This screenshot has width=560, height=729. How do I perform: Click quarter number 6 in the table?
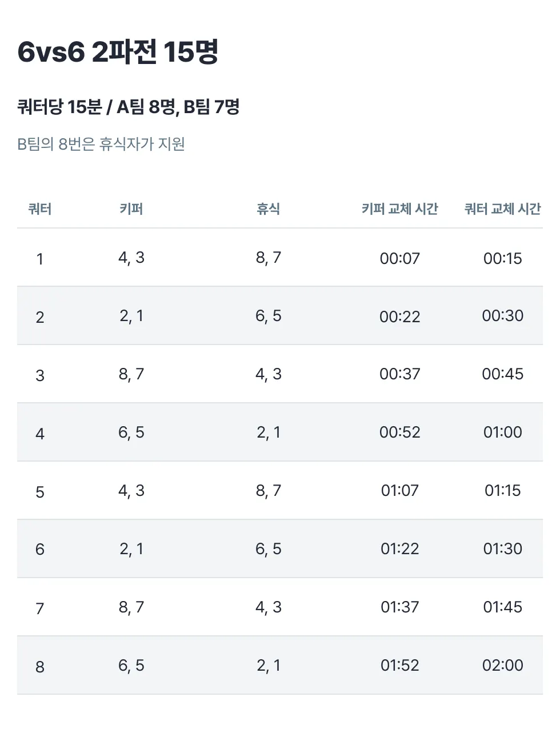coord(40,550)
